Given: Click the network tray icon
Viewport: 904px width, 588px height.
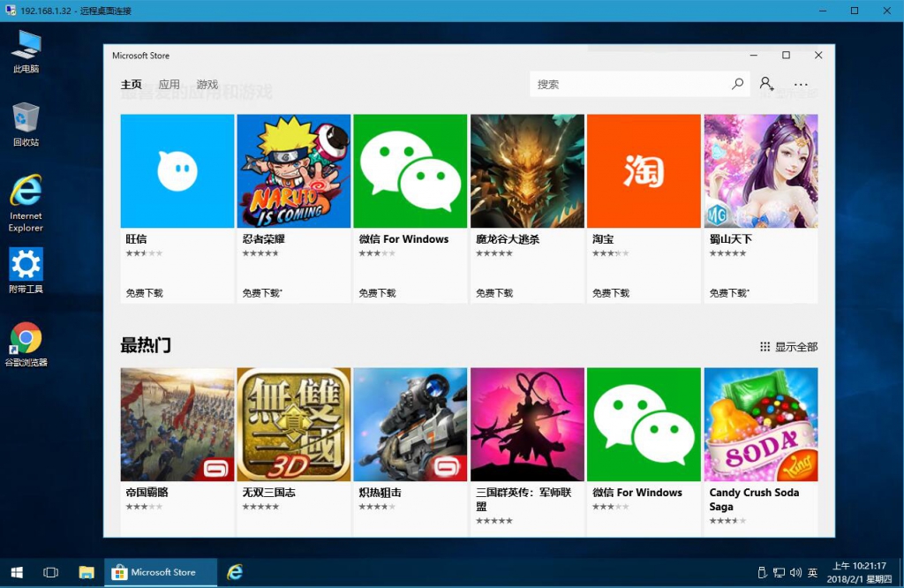Looking at the screenshot, I should pos(779,572).
